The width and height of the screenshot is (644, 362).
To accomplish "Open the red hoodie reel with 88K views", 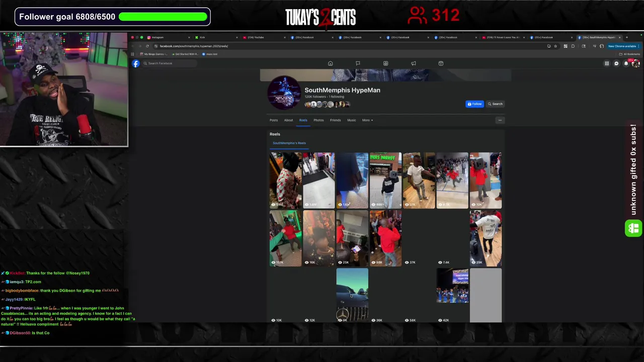I will (x=385, y=238).
